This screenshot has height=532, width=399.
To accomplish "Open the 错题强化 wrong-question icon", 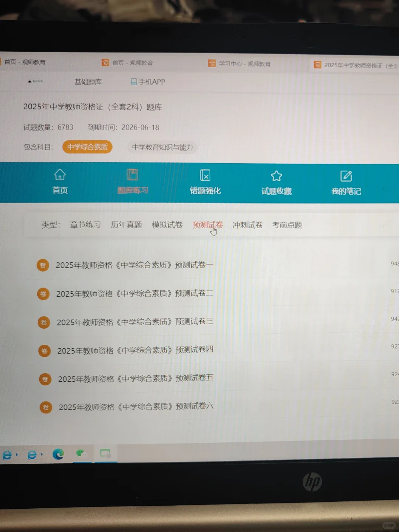I will pyautogui.click(x=205, y=181).
